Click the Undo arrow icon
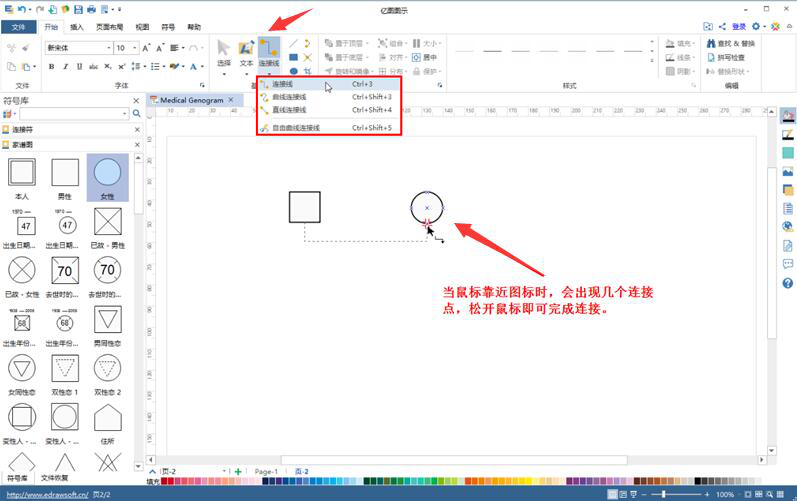 click(x=21, y=9)
